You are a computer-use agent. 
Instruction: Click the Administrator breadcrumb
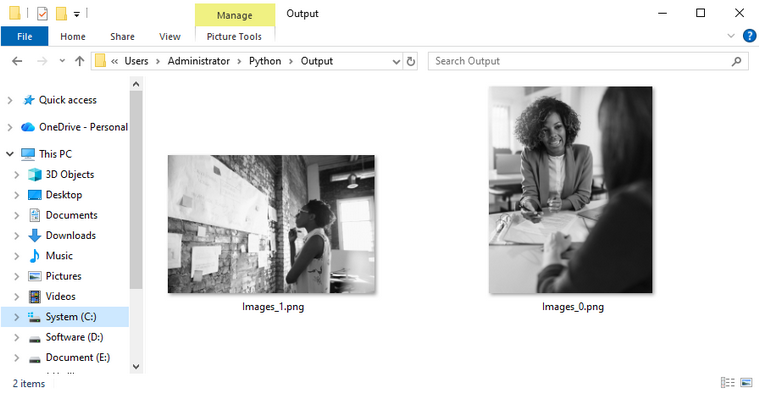click(x=199, y=61)
